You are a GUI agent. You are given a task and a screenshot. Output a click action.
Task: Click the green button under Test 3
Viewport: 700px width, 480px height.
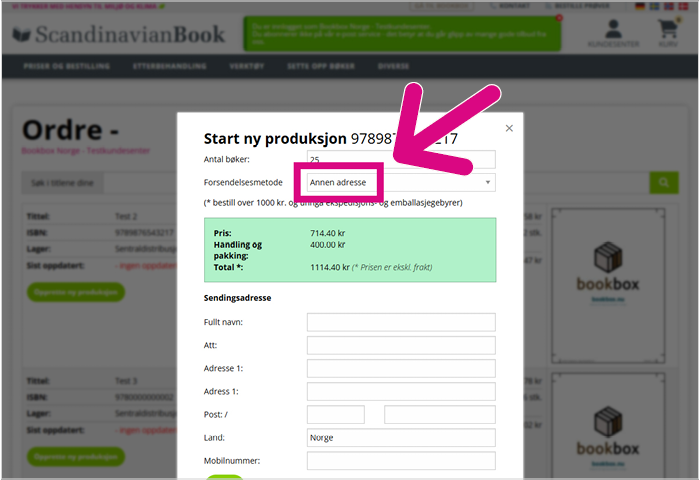tap(76, 456)
